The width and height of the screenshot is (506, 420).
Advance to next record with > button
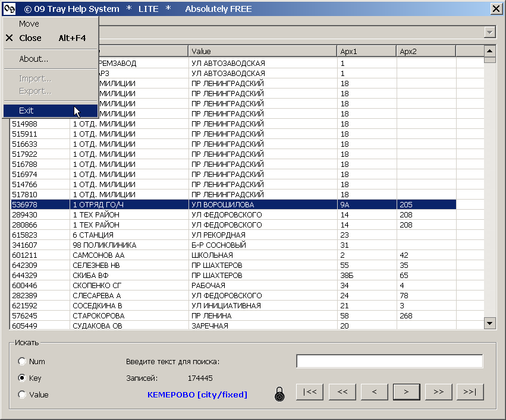(x=406, y=392)
